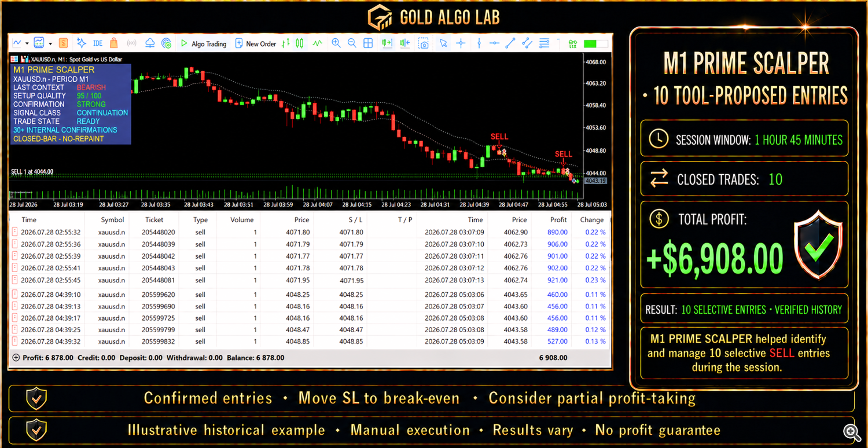Select the row with ticket 205599725
Viewport: 868px width, 448px height.
click(310, 318)
